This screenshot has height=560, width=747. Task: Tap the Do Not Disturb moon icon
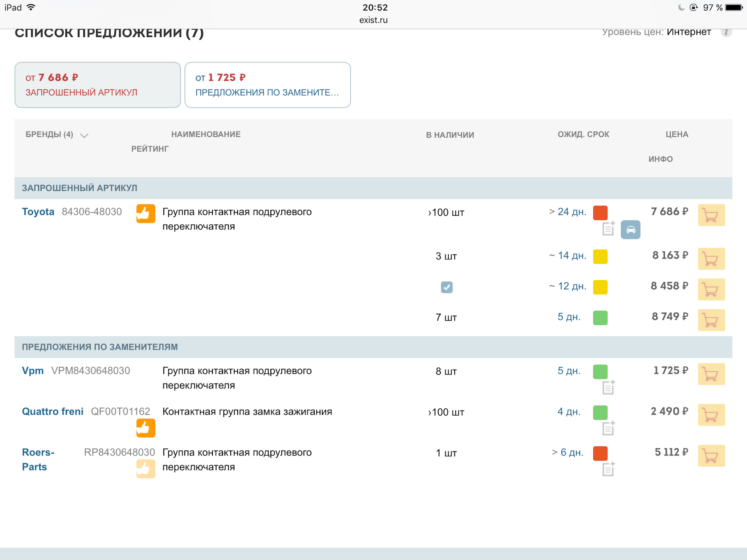point(681,7)
